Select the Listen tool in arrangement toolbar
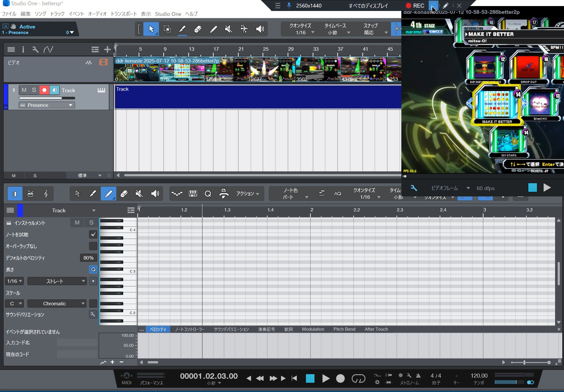This screenshot has width=564, height=392. point(260,29)
